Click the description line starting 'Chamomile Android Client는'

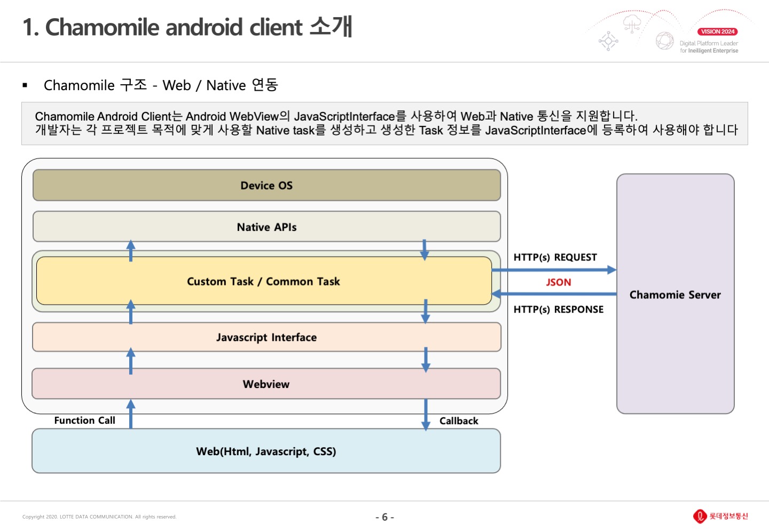(x=336, y=116)
